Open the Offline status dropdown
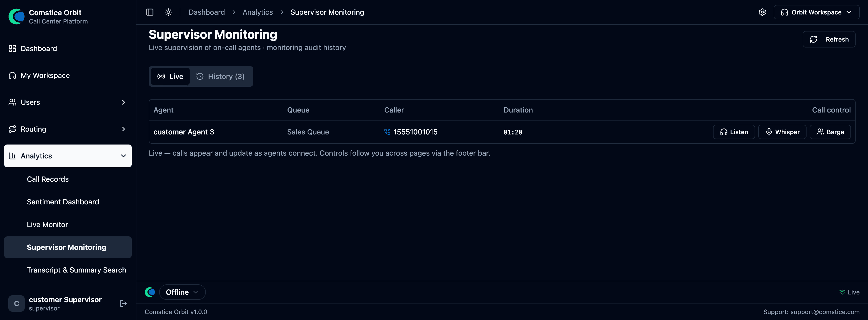The image size is (868, 320). point(182,292)
